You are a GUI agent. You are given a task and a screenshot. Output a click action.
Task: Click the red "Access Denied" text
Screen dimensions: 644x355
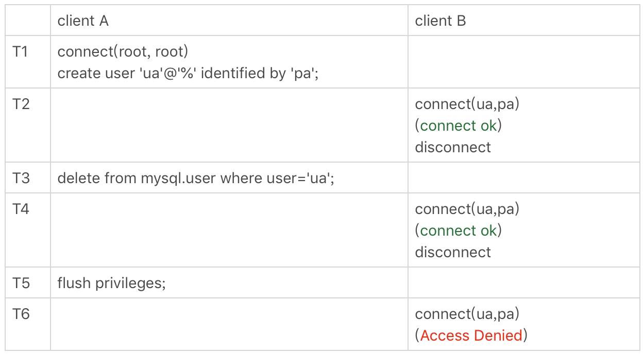pos(471,335)
